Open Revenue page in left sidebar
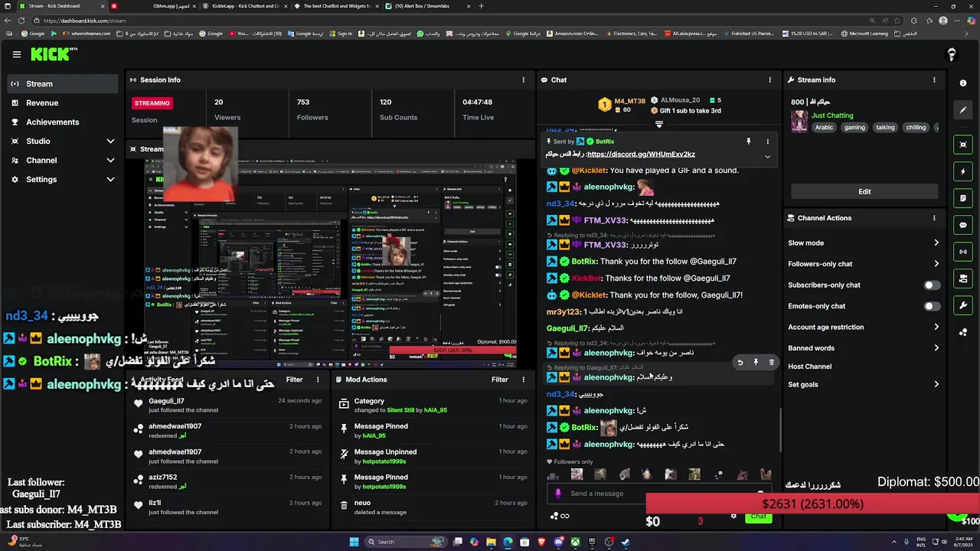 (63, 103)
